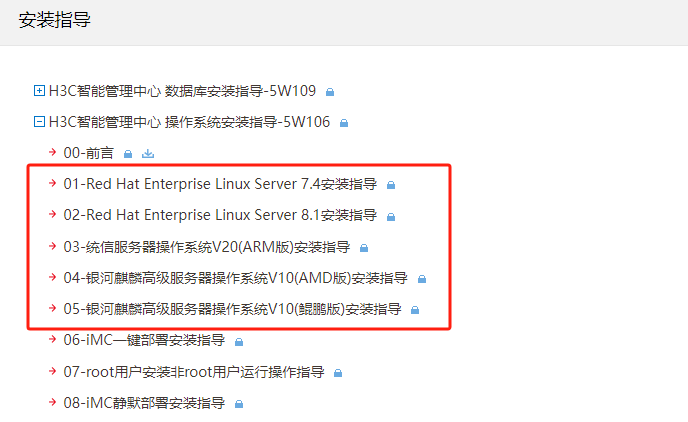
Task: Open 08-iMC静默部署安装指导
Action: (x=144, y=403)
